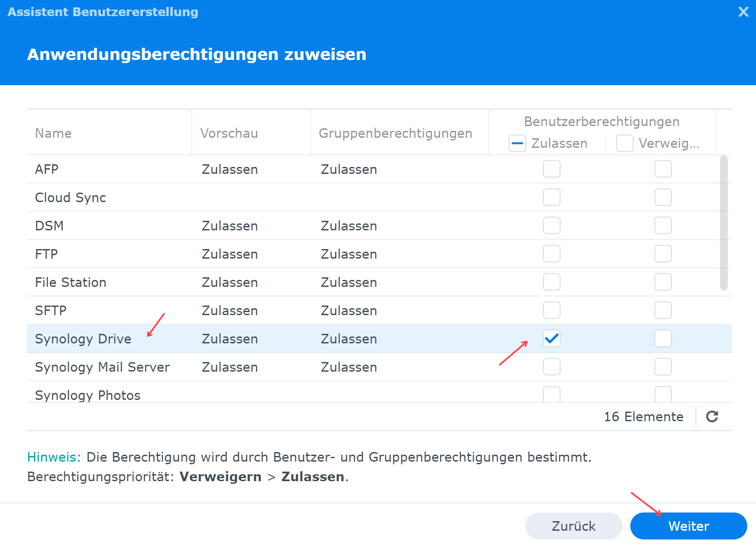Check Verweigern box for DSM row

click(x=663, y=226)
